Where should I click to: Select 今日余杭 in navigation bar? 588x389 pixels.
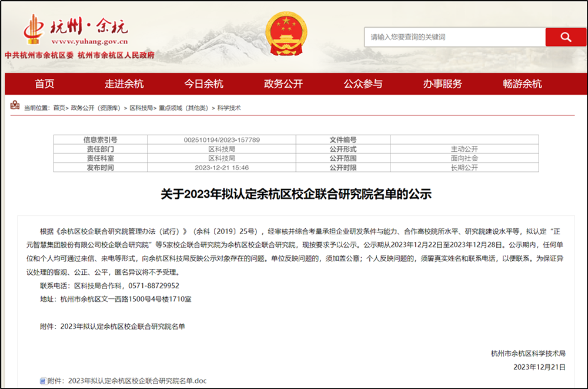point(204,84)
